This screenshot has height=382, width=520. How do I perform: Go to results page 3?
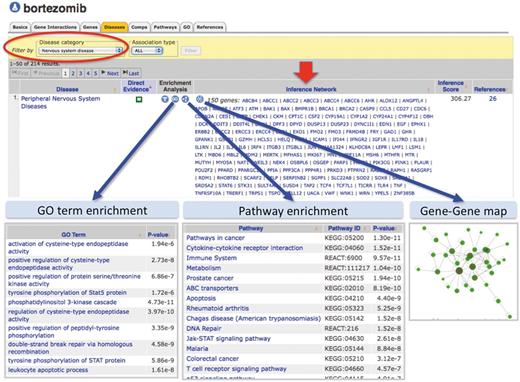coord(80,73)
